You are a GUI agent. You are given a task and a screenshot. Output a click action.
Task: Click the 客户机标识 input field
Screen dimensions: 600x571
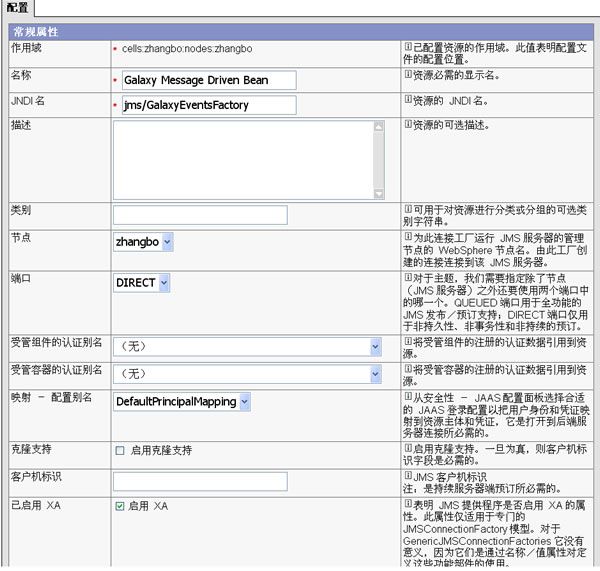200,481
